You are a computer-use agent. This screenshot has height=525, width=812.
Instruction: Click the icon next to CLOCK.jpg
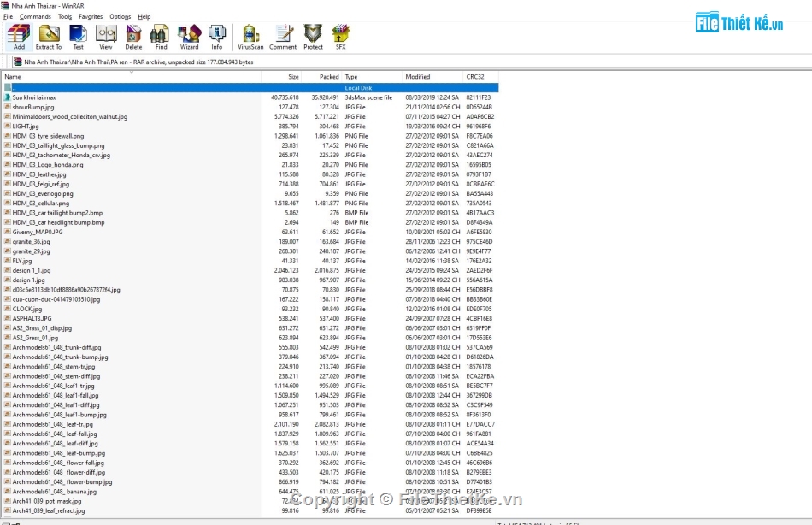coord(7,309)
